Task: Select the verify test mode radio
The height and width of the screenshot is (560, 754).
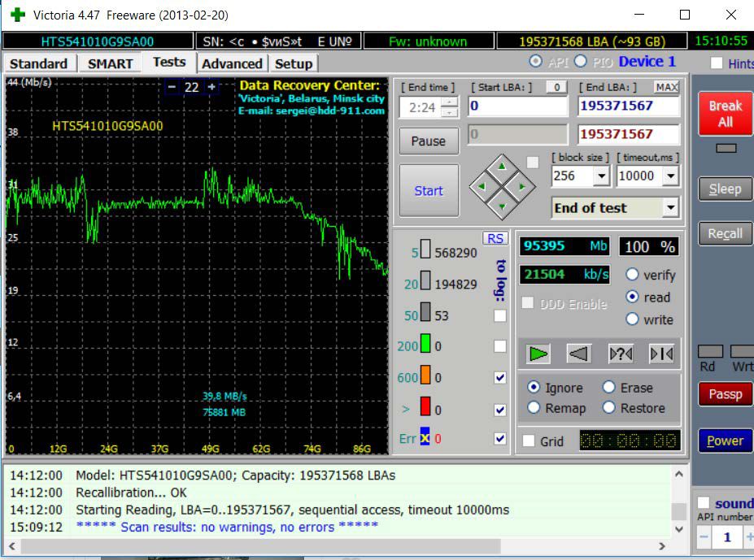Action: 632,275
